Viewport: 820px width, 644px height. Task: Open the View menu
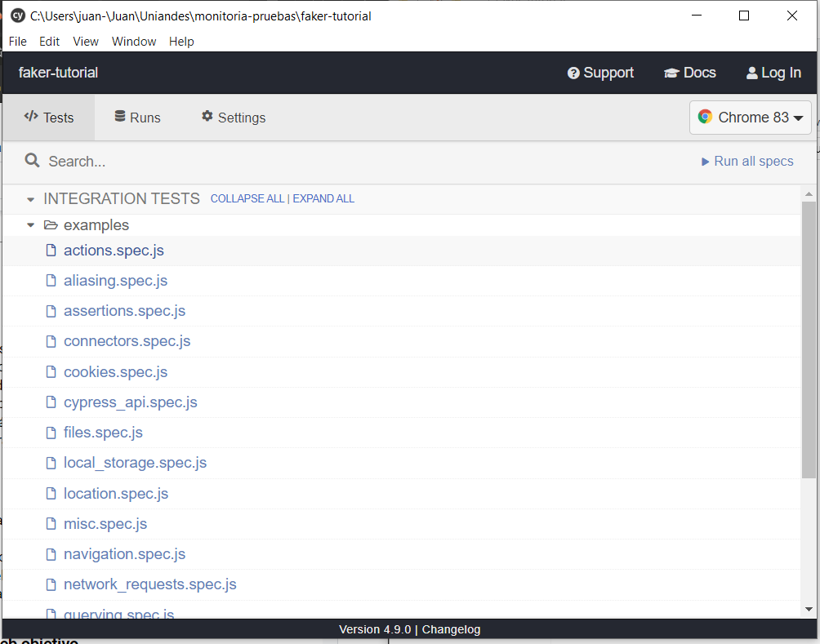86,42
